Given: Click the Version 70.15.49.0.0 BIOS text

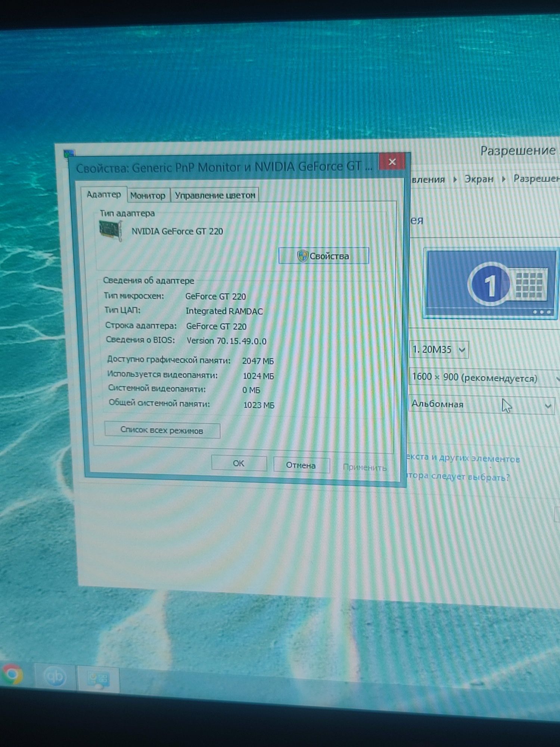Looking at the screenshot, I should coord(226,341).
